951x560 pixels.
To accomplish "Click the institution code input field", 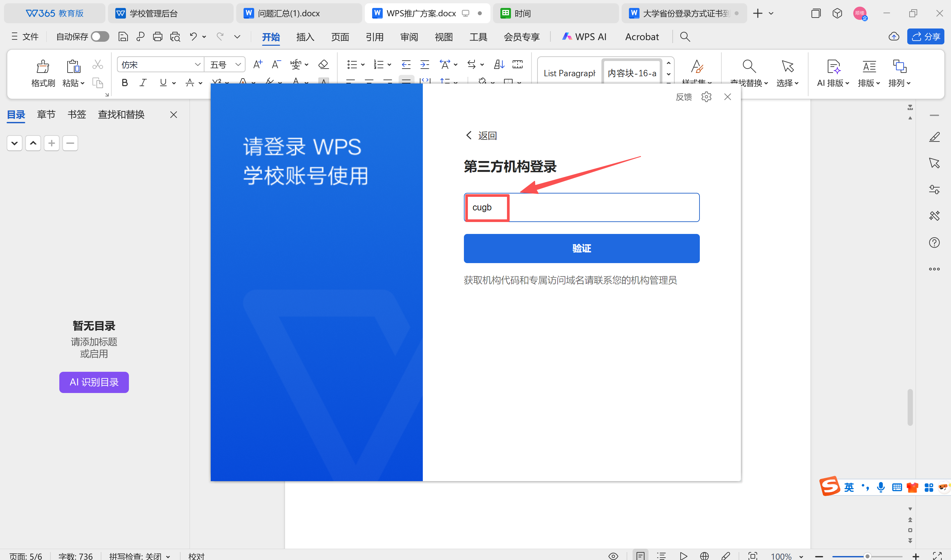I will 582,207.
